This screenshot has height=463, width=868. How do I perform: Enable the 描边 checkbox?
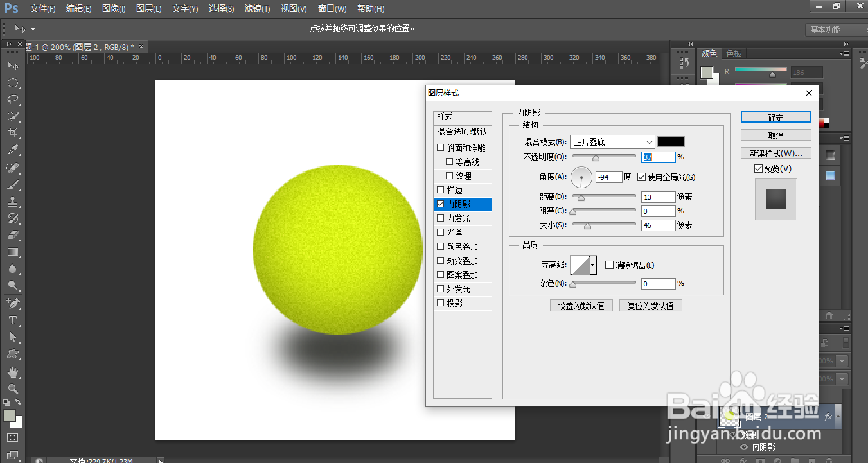point(440,190)
